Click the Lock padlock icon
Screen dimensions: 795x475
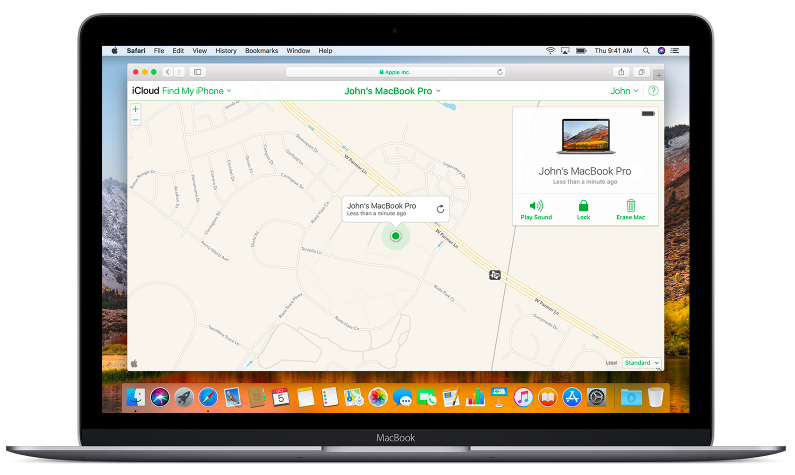pyautogui.click(x=583, y=205)
